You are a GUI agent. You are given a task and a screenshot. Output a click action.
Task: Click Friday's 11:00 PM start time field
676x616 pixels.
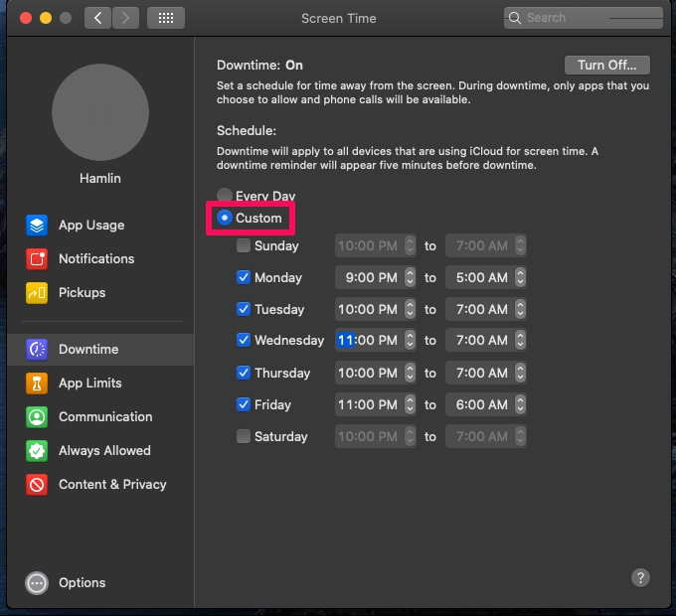point(370,405)
